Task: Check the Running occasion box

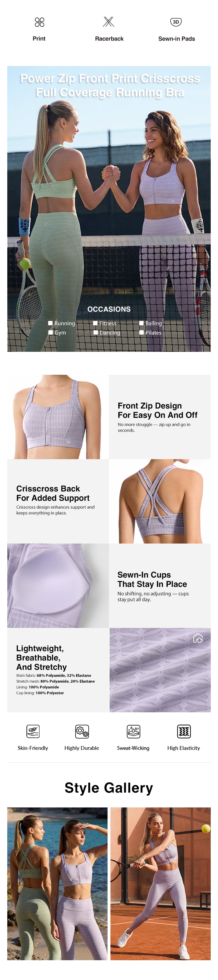Action: point(50,323)
